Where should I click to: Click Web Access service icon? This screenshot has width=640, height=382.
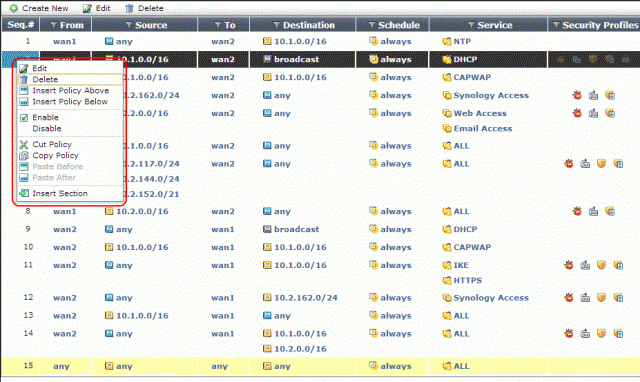coord(447,113)
